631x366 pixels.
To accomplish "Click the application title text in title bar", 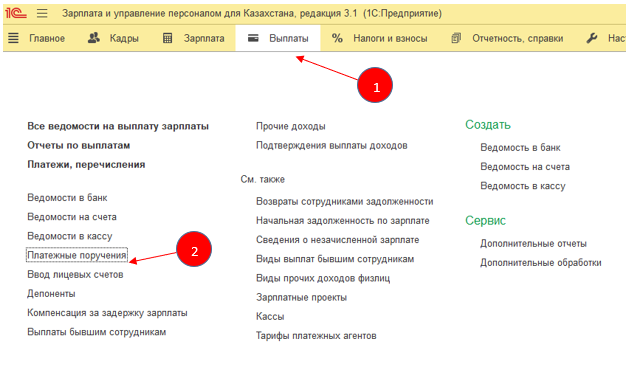I will [252, 13].
